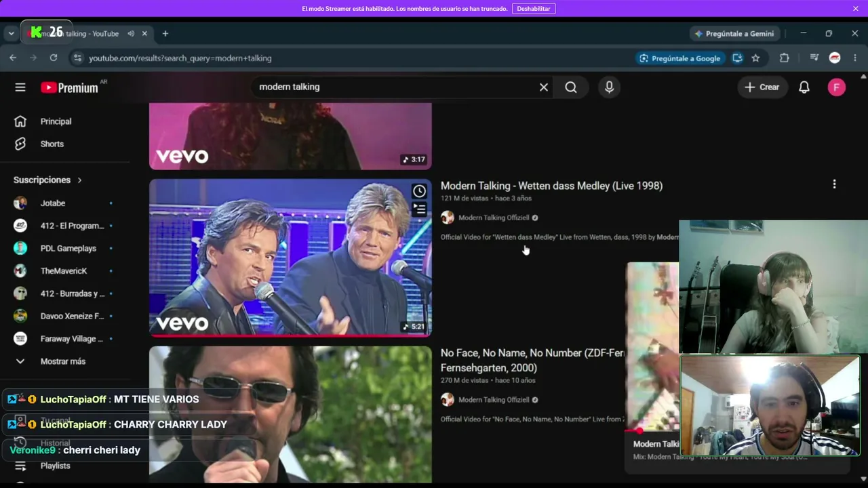The width and height of the screenshot is (868, 488).
Task: Reload the current page
Action: pyautogui.click(x=54, y=58)
